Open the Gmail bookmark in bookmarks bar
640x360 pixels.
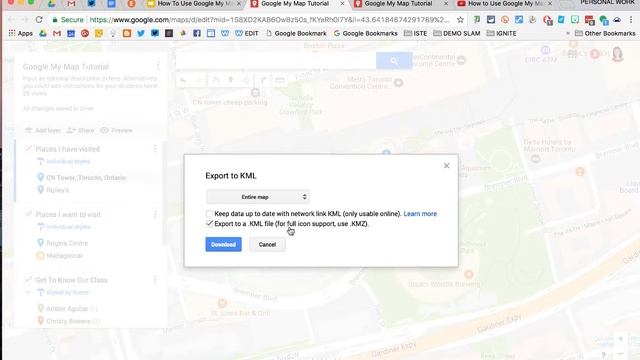coord(57,33)
